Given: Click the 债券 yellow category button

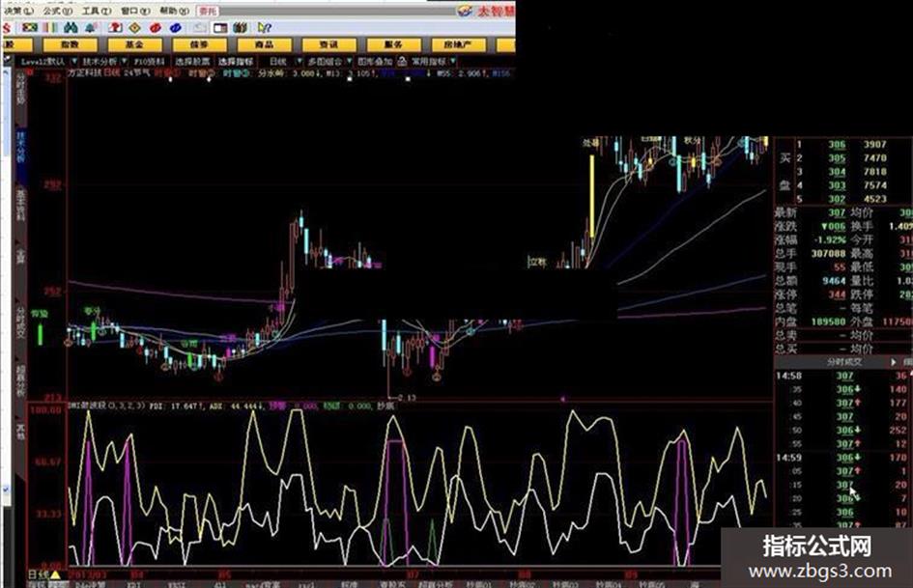Looking at the screenshot, I should point(199,44).
